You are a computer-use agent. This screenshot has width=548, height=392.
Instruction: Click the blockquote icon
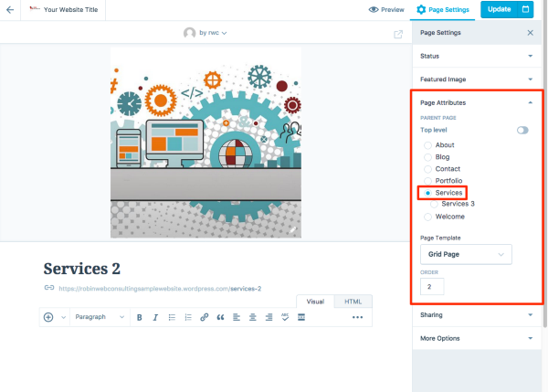pyautogui.click(x=219, y=317)
